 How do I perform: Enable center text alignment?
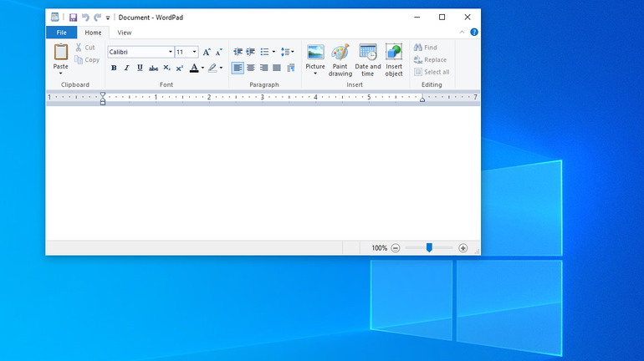click(x=251, y=69)
